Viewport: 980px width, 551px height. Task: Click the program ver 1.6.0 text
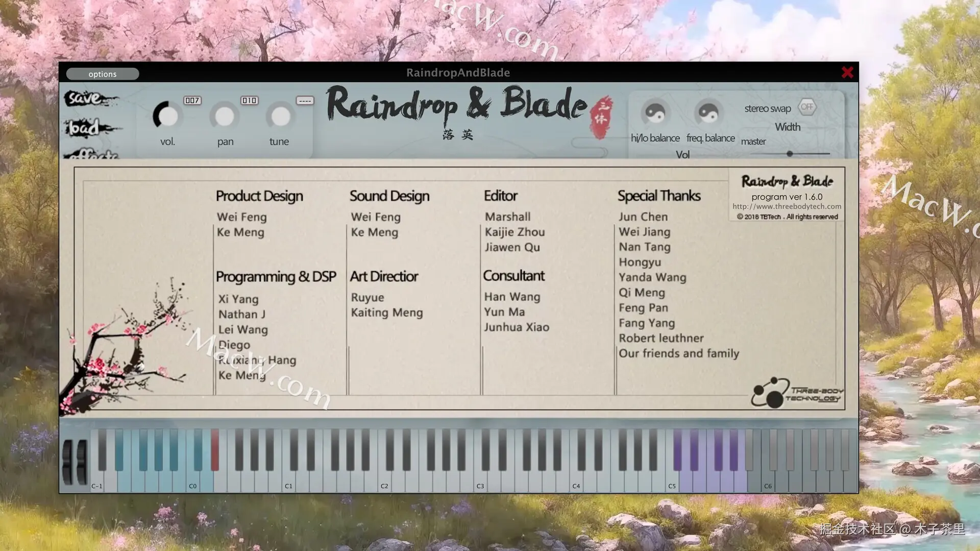click(x=787, y=197)
